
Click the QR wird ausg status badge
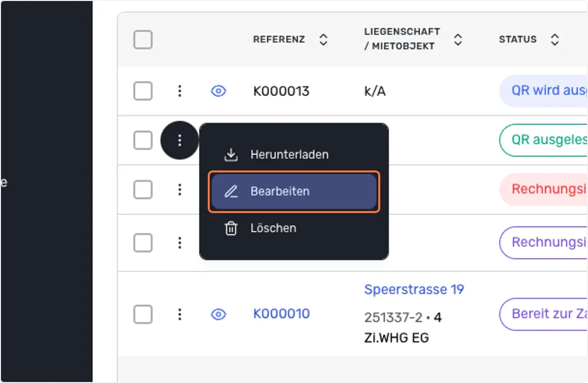coord(543,91)
